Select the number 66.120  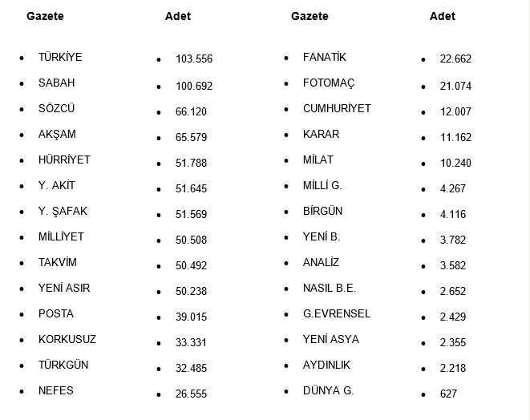point(191,111)
